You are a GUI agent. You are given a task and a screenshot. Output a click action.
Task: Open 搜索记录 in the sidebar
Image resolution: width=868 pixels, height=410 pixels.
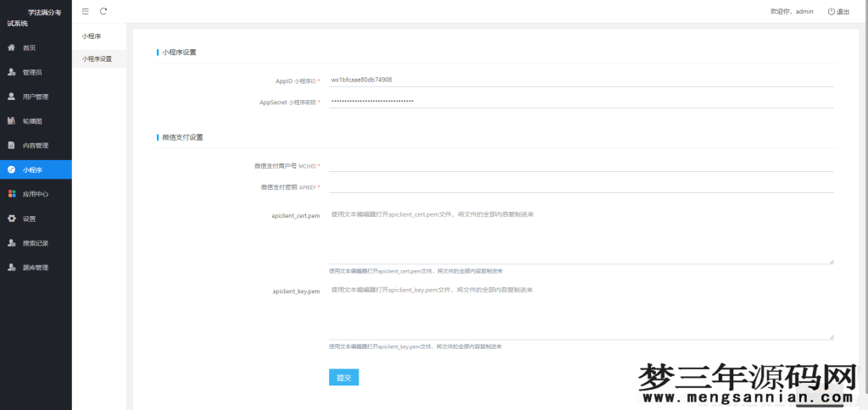[x=35, y=243]
